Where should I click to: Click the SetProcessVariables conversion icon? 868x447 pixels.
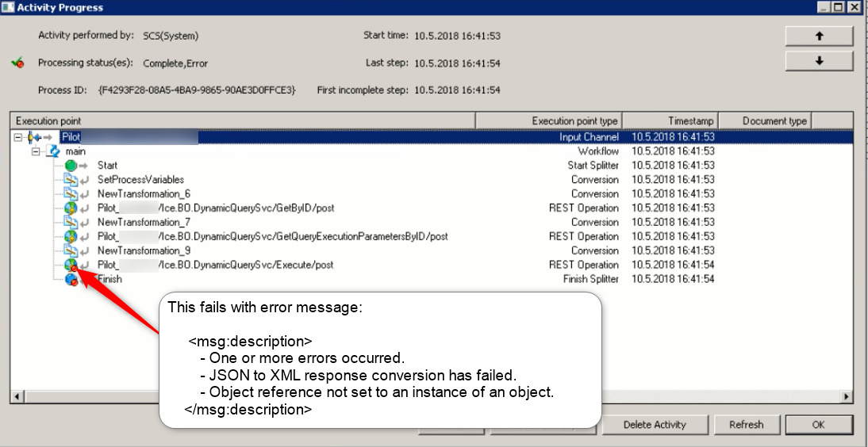click(71, 179)
